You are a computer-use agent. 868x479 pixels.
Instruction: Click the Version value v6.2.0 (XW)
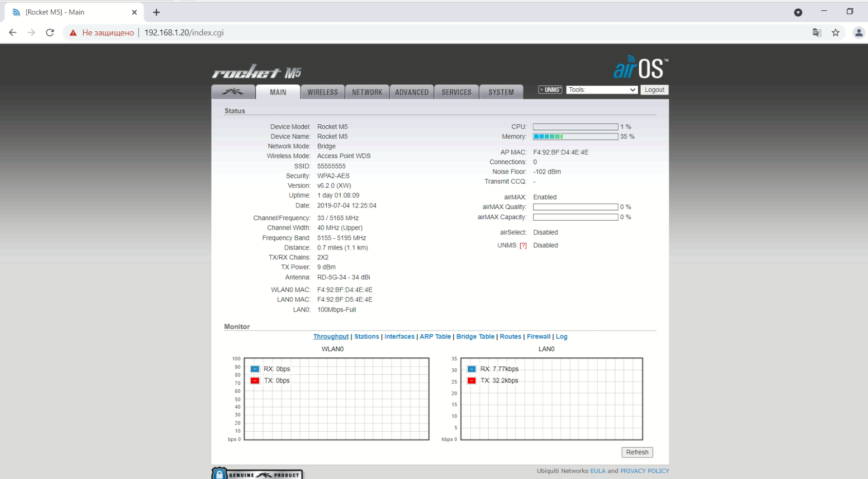[334, 186]
